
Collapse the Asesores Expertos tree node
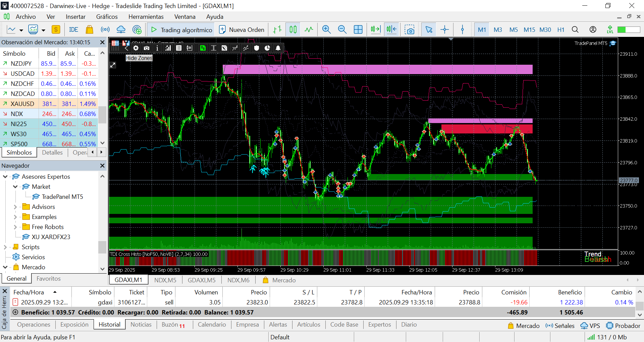click(5, 177)
